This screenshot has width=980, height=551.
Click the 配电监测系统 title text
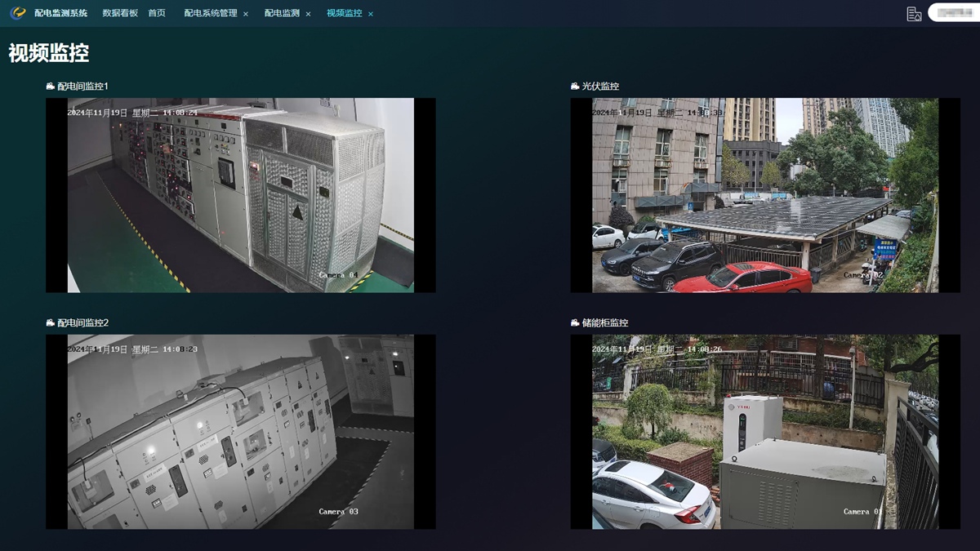(60, 13)
